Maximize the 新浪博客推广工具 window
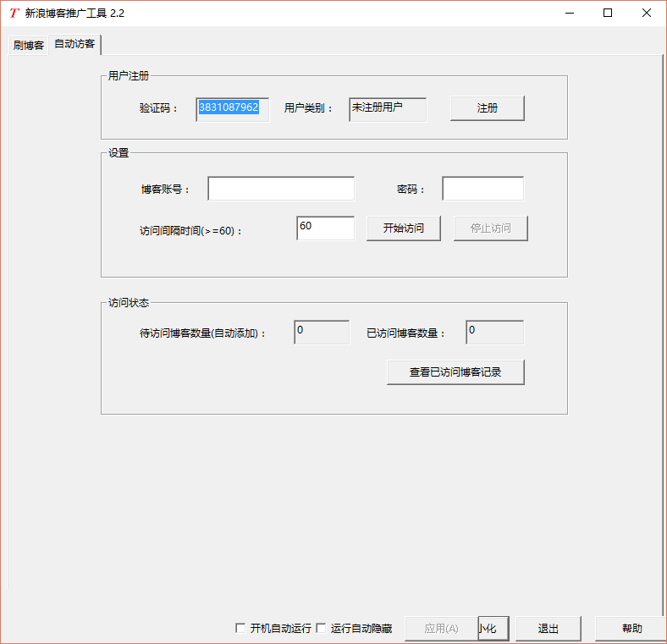Viewport: 667px width, 644px height. point(608,14)
